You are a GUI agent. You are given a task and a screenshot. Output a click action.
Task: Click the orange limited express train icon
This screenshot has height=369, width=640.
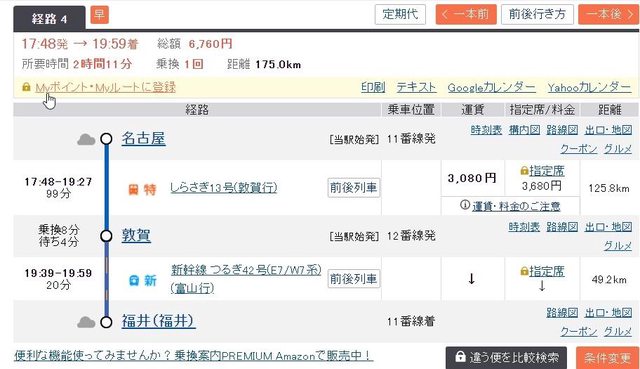133,189
